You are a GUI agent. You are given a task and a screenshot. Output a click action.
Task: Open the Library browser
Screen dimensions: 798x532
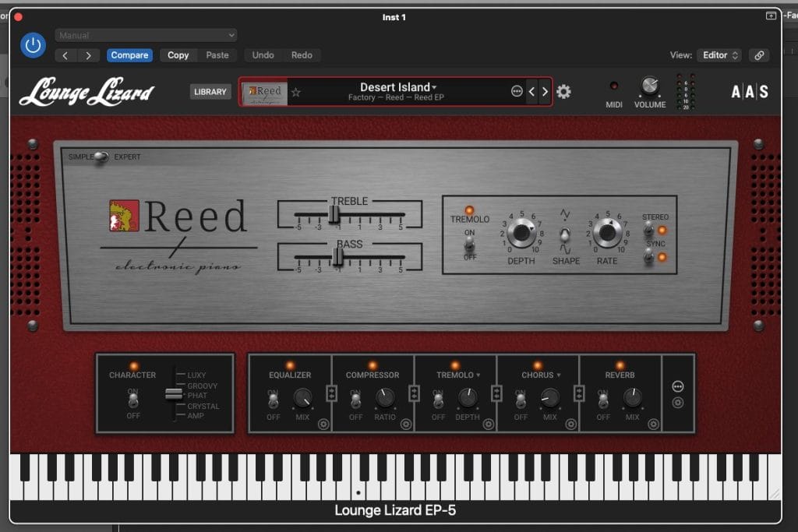click(x=210, y=91)
